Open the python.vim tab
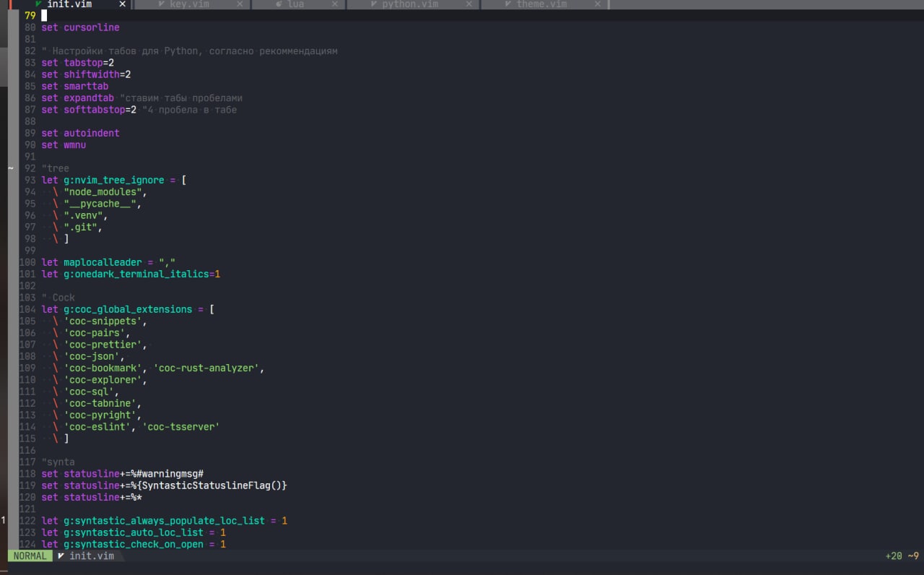Screen dimensions: 924x575 click(413, 4)
